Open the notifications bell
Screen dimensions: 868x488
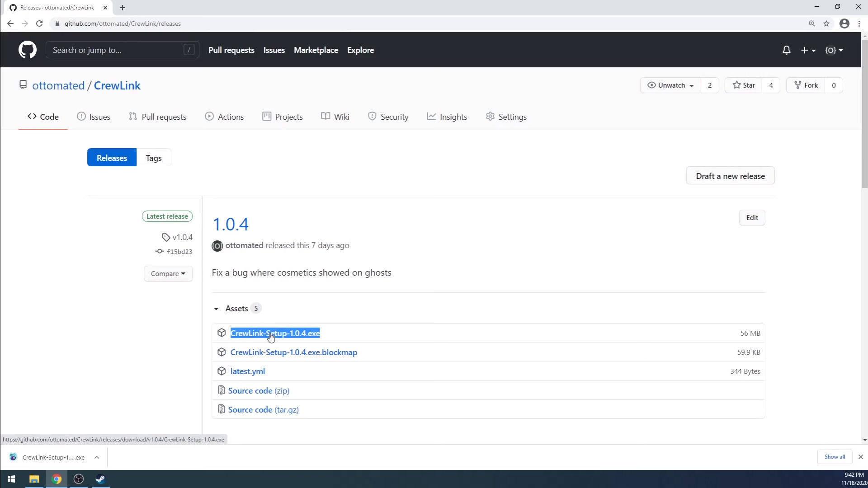(x=786, y=50)
